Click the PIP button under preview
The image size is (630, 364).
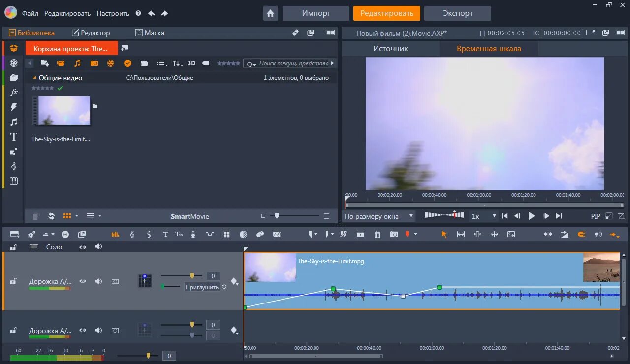click(x=596, y=216)
